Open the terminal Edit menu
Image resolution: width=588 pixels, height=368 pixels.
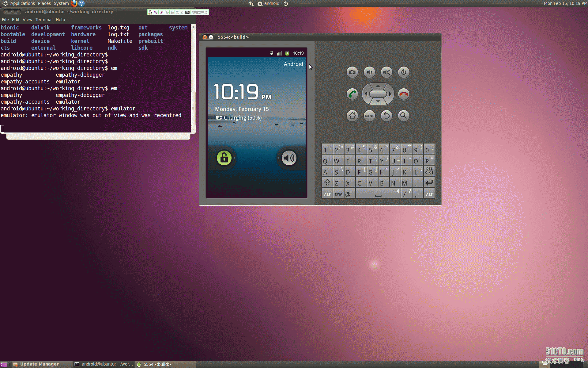tap(16, 20)
